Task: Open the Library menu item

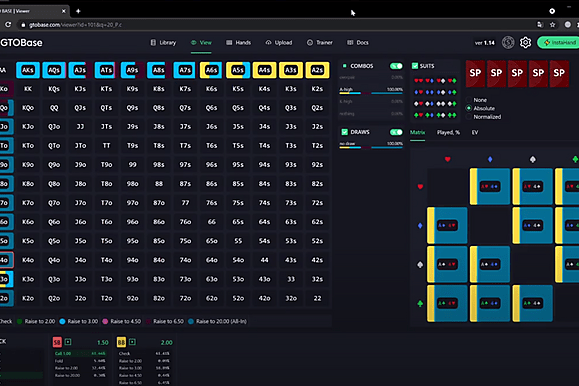Action: point(163,42)
